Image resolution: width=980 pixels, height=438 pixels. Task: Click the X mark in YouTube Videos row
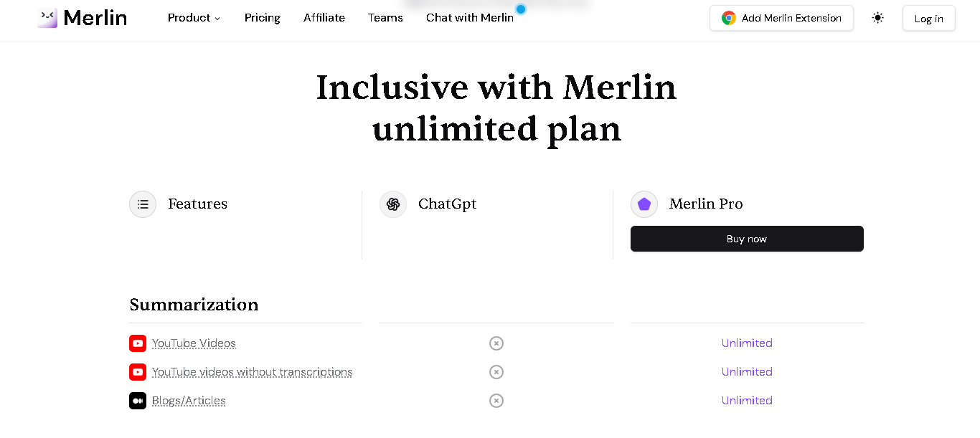click(496, 343)
